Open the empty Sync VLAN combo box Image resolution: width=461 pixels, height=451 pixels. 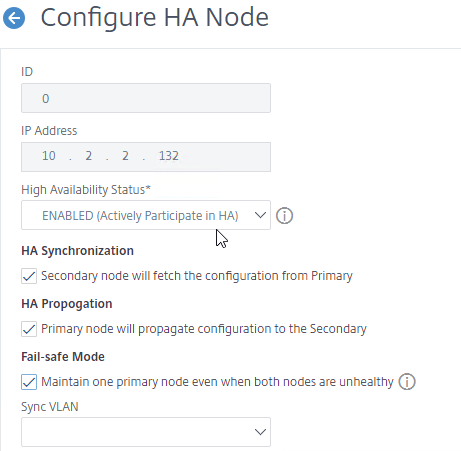146,432
